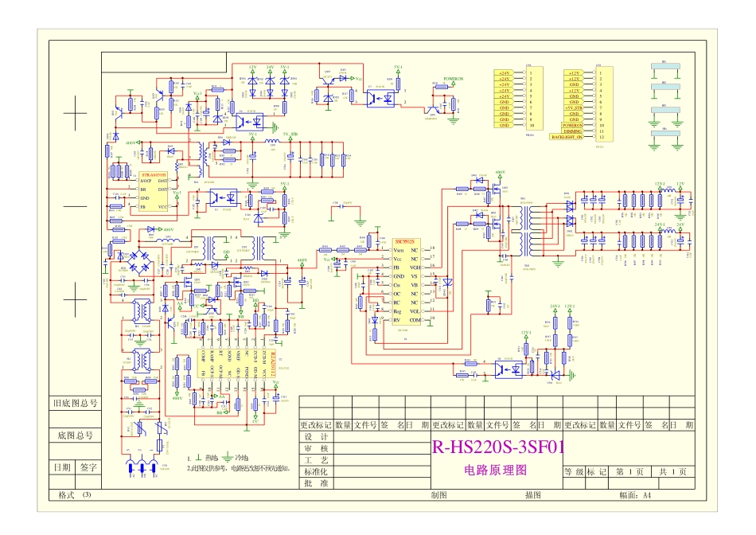Select the transistor below the POWERON label
This screenshot has width=756, height=535.
click(x=434, y=109)
